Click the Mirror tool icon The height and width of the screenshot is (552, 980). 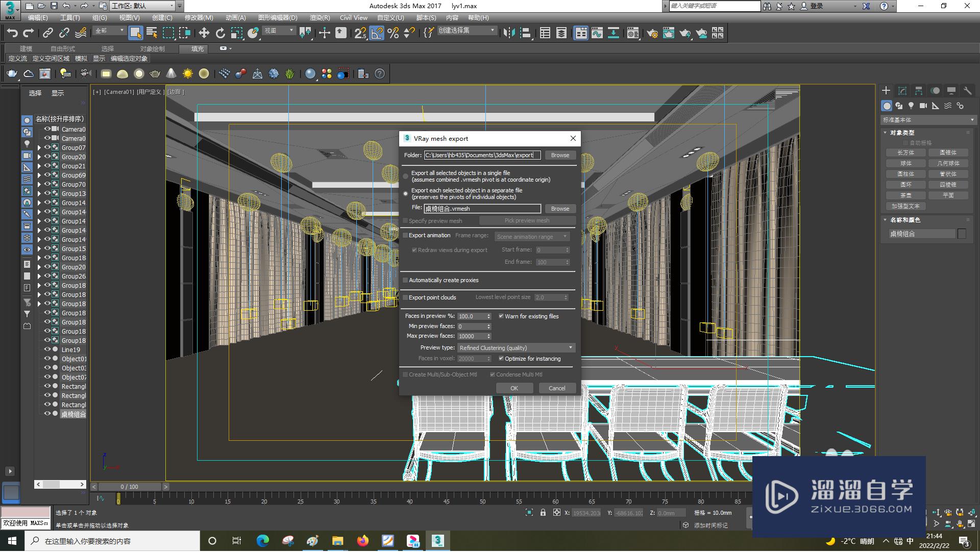[509, 33]
